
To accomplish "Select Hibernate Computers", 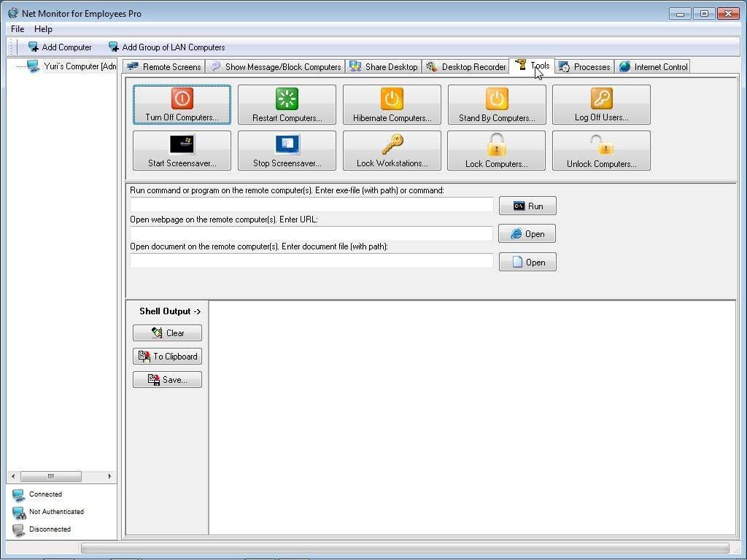I will [392, 105].
